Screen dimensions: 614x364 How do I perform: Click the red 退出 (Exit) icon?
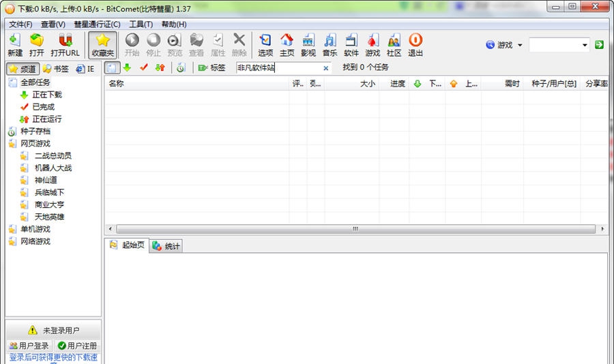[415, 45]
